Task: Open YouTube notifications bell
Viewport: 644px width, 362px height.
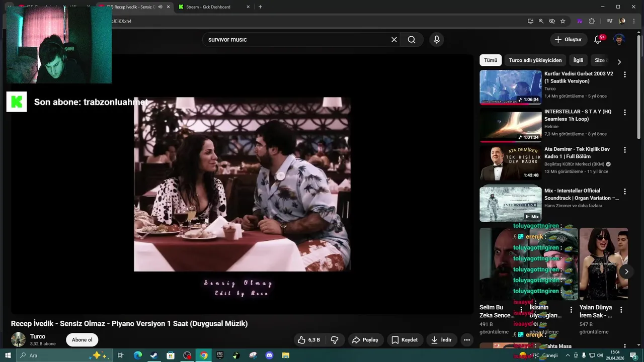Action: pyautogui.click(x=598, y=40)
